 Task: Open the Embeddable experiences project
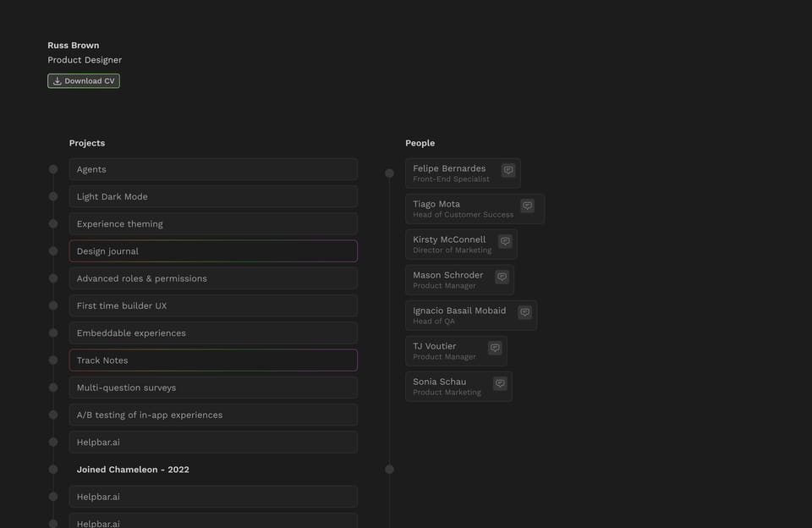[x=213, y=333]
